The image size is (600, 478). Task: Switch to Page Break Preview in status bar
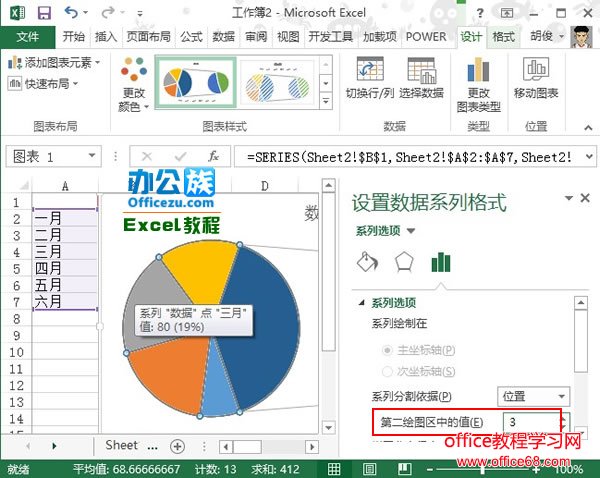(404, 469)
